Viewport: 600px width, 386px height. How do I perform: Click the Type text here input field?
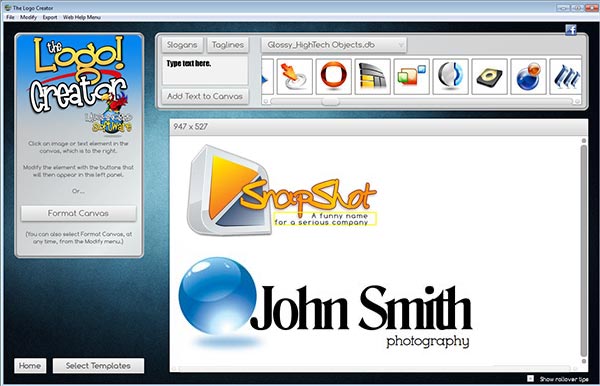pyautogui.click(x=205, y=71)
